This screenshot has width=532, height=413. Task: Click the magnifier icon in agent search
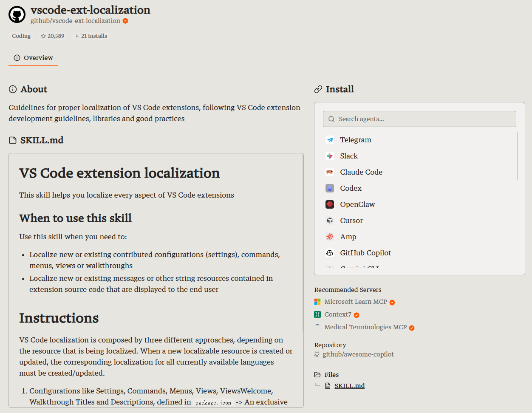coord(331,119)
